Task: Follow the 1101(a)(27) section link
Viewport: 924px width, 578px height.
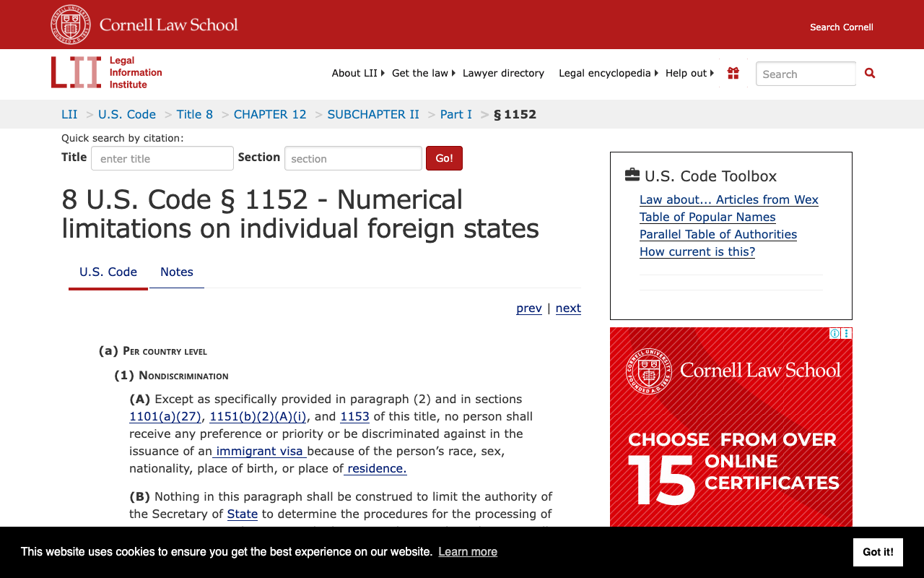Action: pos(165,417)
